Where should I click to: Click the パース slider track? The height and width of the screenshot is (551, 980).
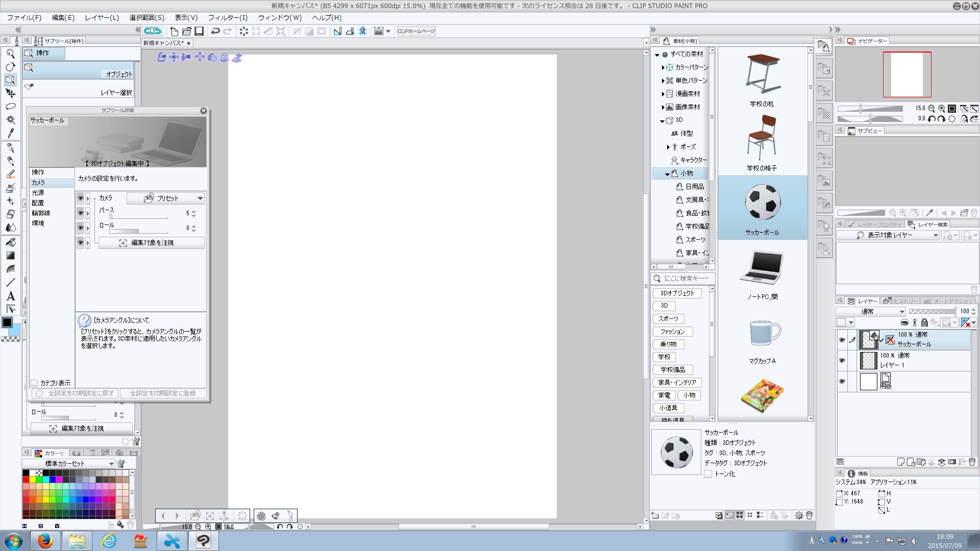click(139, 217)
